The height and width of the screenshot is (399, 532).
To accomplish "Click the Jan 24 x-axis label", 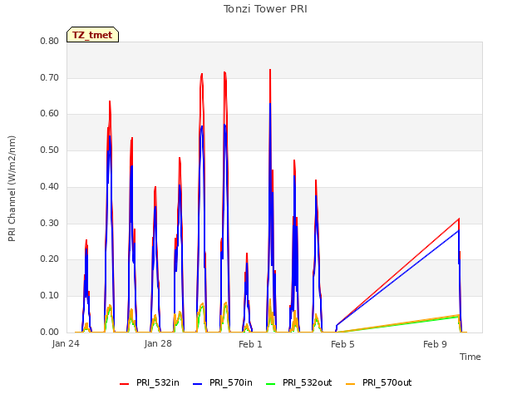I will 66,343.
